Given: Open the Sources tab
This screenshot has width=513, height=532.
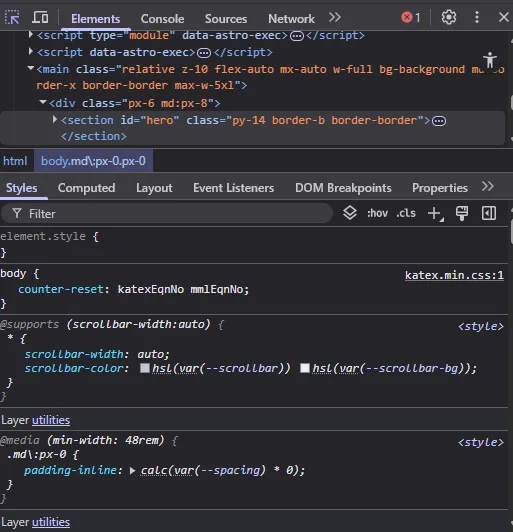Looking at the screenshot, I should [x=226, y=19].
